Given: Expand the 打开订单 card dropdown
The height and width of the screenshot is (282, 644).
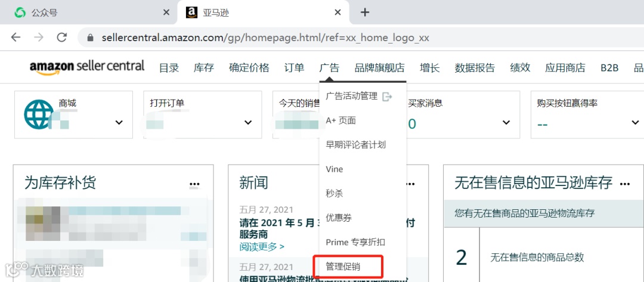Looking at the screenshot, I should 248,122.
